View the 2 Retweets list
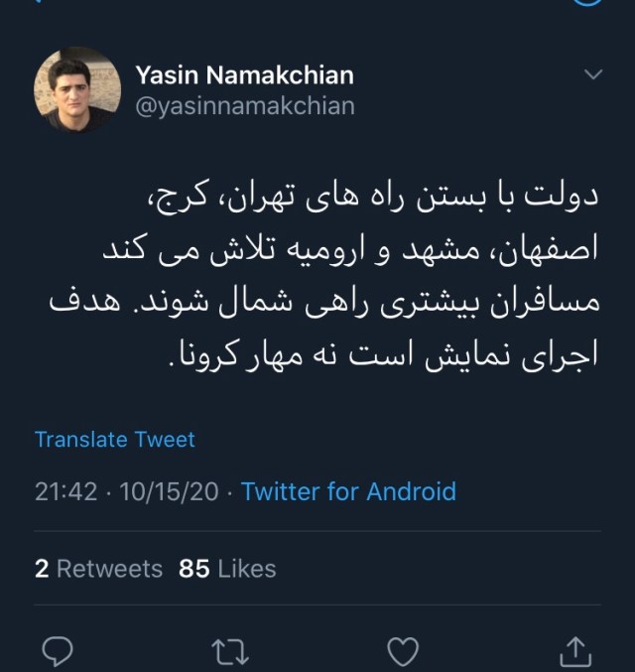The height and width of the screenshot is (672, 635). point(98,569)
